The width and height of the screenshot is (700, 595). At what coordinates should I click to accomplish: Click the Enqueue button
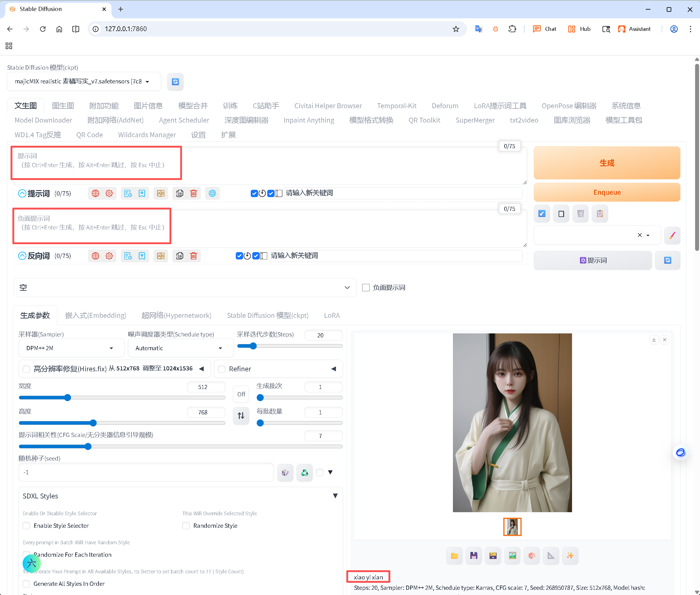(607, 192)
